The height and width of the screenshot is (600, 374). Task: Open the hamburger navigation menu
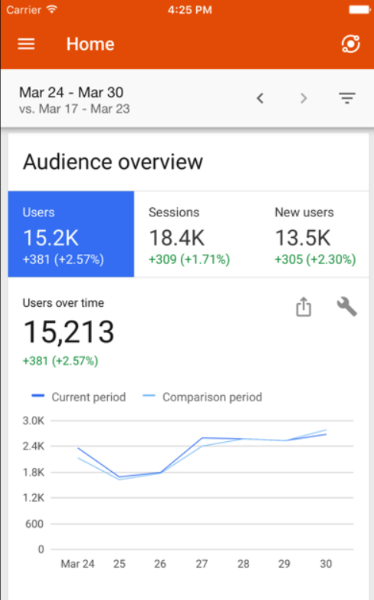(x=26, y=44)
